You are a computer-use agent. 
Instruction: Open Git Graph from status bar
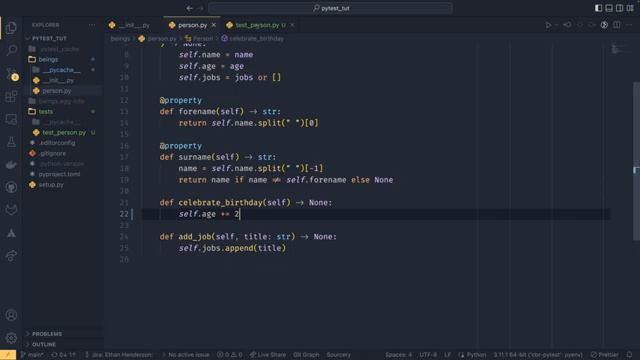click(306, 355)
